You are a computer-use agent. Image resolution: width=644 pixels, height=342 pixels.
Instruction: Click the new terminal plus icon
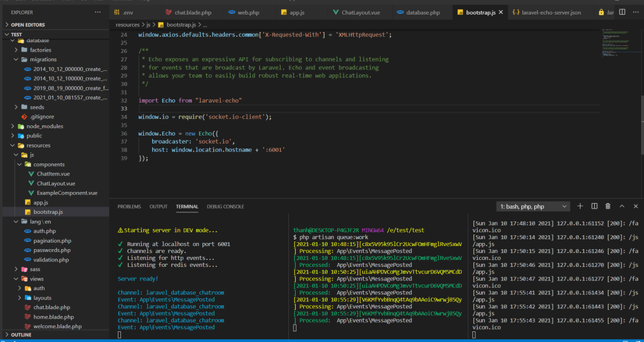(x=580, y=206)
